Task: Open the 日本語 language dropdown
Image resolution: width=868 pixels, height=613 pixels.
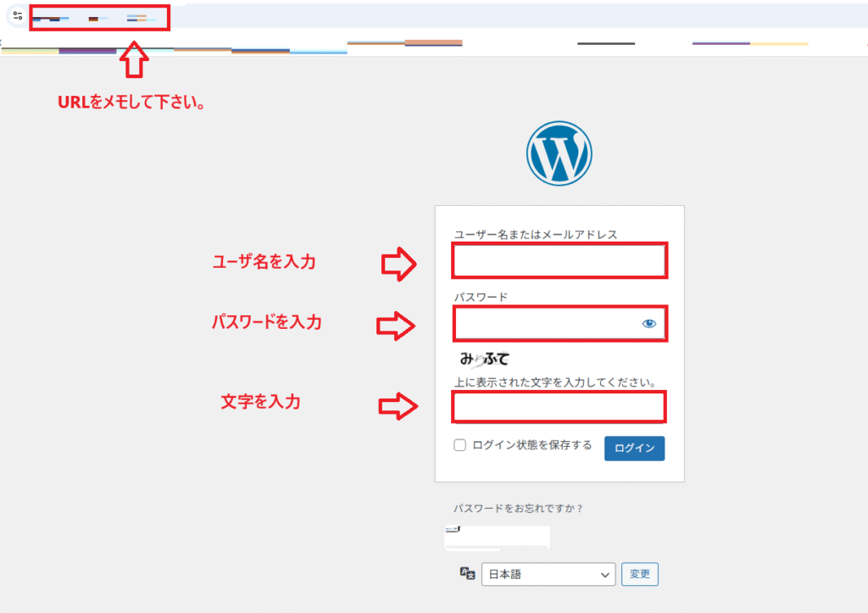Action: [x=548, y=574]
